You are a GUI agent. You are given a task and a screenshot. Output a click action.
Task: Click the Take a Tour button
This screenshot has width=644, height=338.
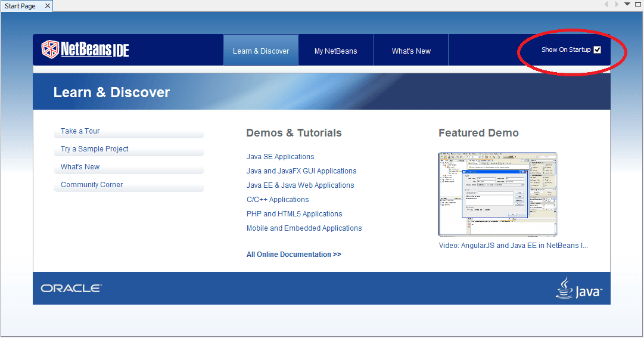click(80, 131)
